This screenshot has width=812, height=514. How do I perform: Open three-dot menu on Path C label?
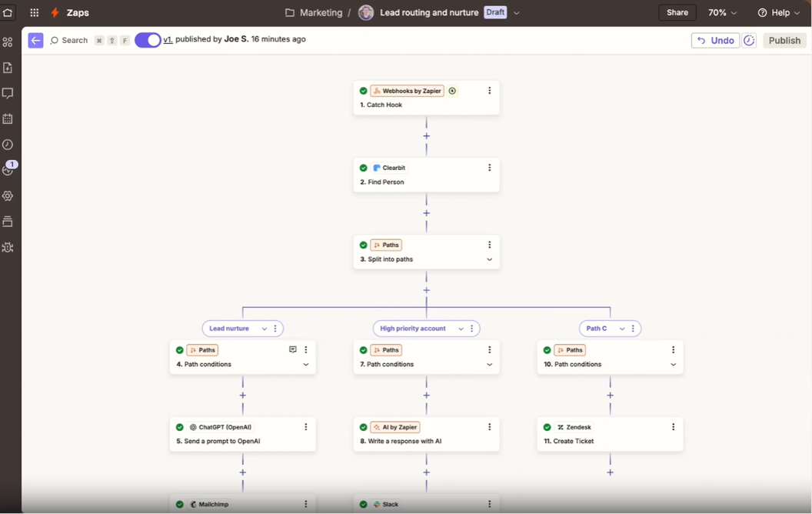[x=633, y=329]
